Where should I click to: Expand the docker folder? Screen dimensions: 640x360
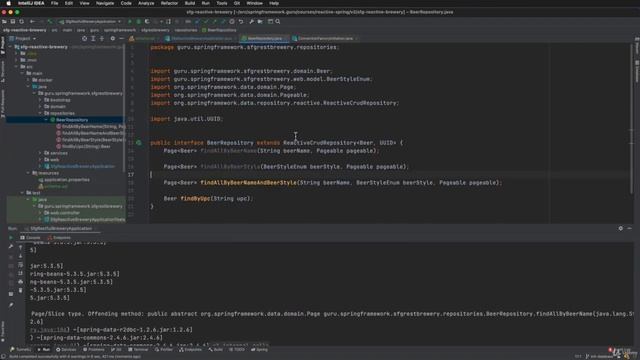(28, 80)
